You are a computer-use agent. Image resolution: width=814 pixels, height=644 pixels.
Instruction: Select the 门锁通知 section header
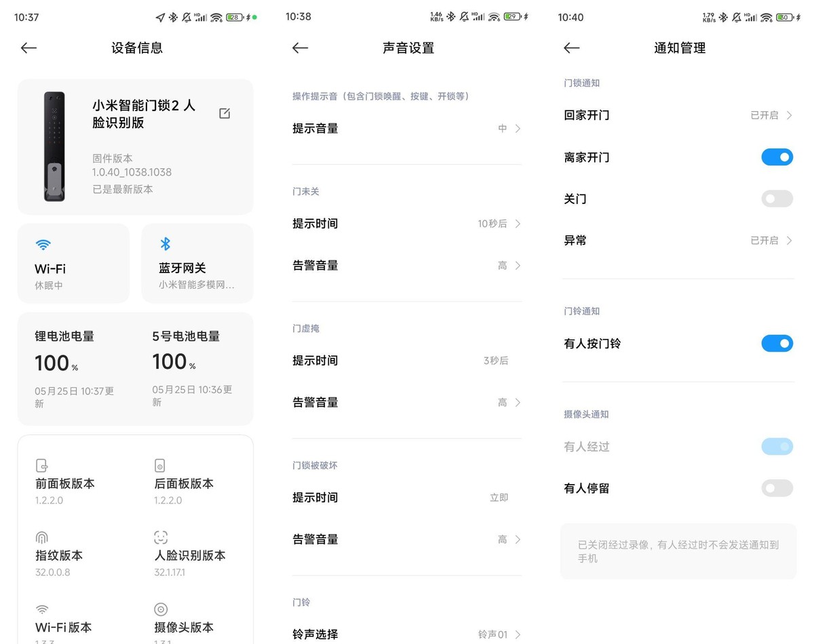click(x=582, y=83)
